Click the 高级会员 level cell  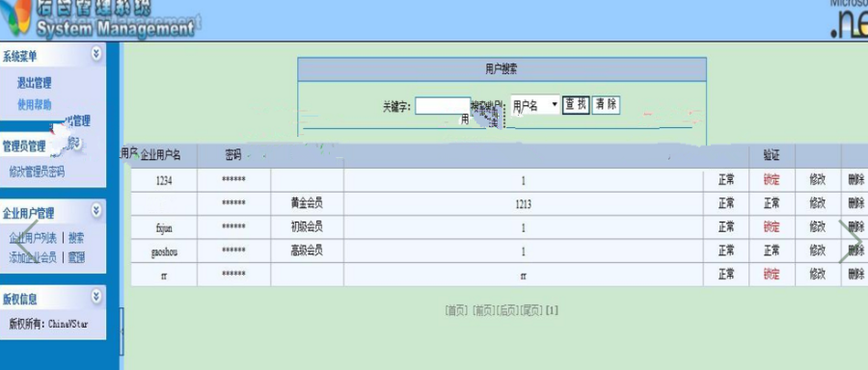coord(307,251)
